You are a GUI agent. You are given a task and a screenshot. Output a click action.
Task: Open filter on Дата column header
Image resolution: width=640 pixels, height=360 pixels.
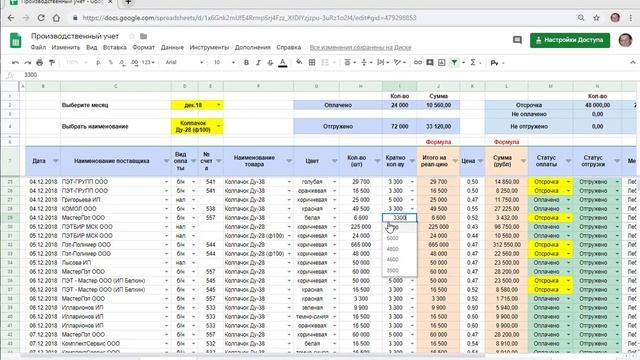56,161
